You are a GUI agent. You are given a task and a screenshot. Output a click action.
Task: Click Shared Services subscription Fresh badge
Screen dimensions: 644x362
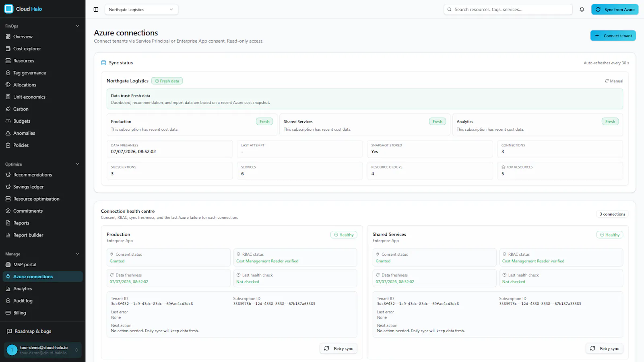pyautogui.click(x=437, y=121)
